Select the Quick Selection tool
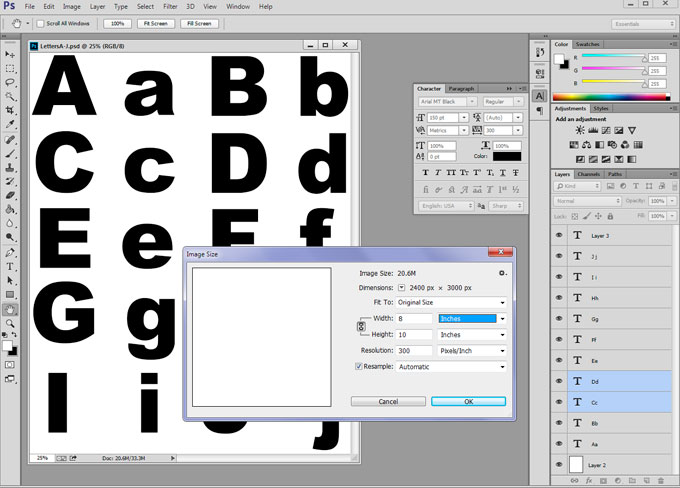The image size is (680, 488). pyautogui.click(x=10, y=96)
